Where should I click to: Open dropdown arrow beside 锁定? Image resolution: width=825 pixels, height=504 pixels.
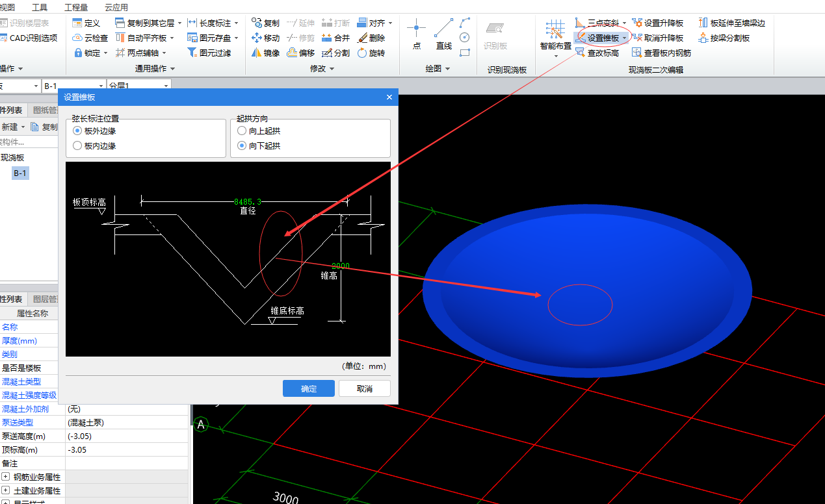(106, 53)
